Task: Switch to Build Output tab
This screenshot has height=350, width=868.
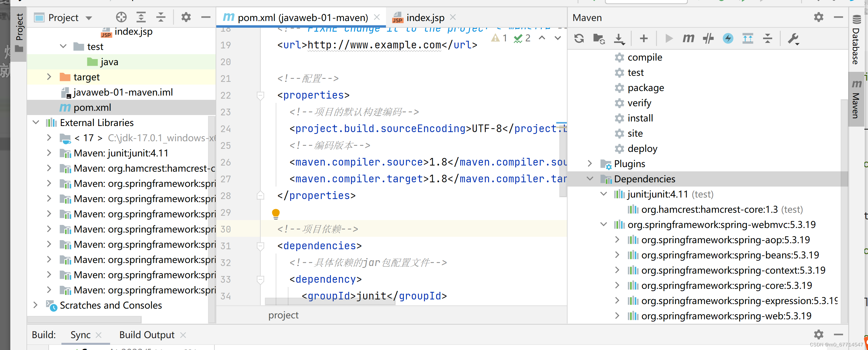Action: (147, 334)
